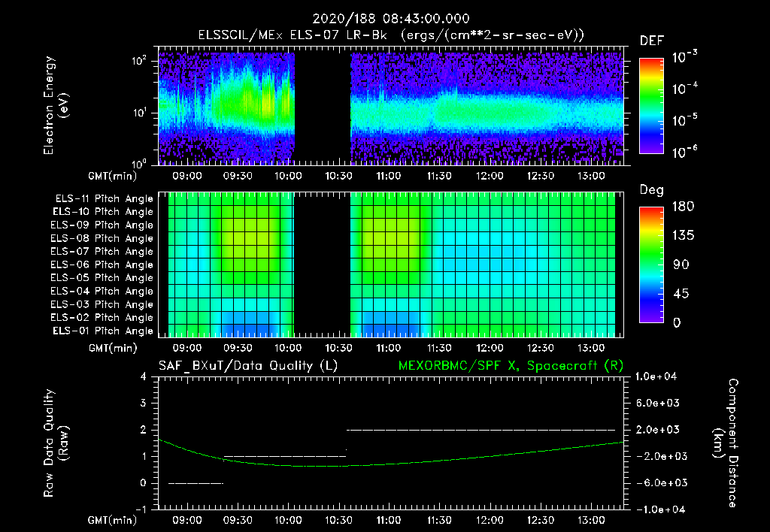Click the green MEXORBMC/SPF X, Spacecraft (R) title
The width and height of the screenshot is (770, 532).
[511, 366]
